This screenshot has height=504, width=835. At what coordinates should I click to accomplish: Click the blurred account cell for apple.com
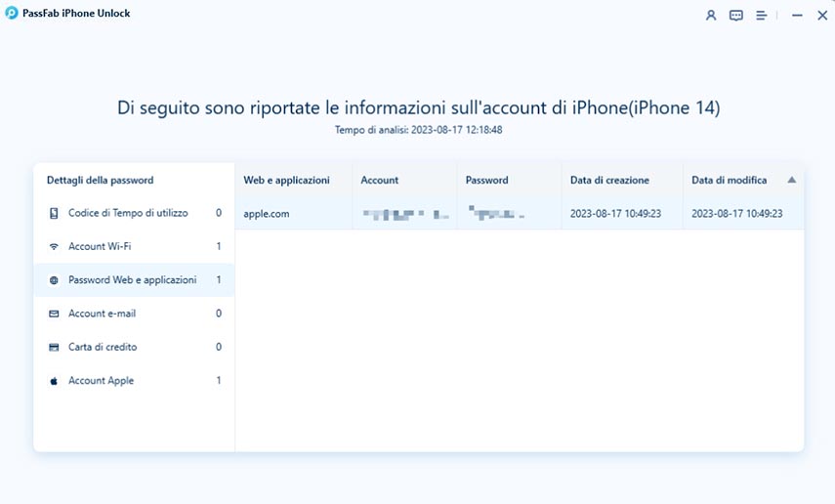tap(404, 213)
